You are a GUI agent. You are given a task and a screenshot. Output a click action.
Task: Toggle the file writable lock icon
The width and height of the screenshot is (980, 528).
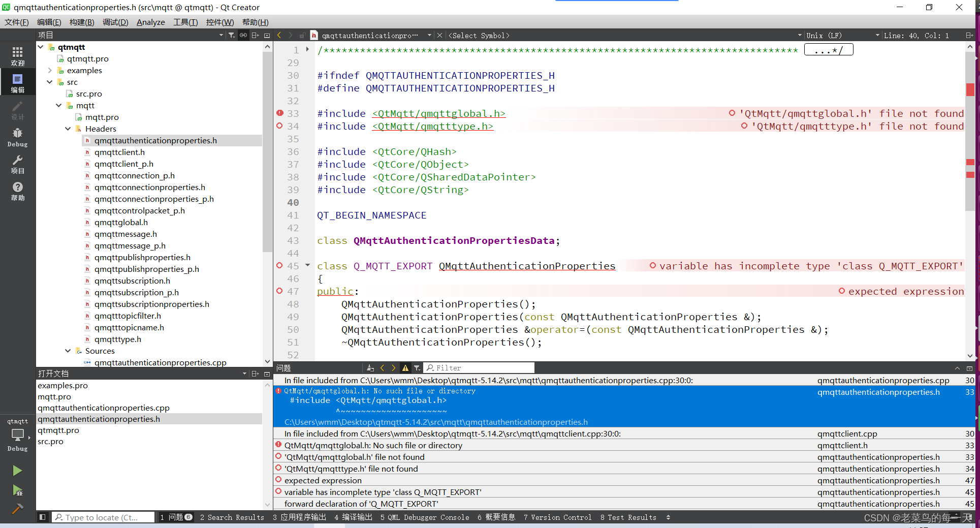pos(302,35)
